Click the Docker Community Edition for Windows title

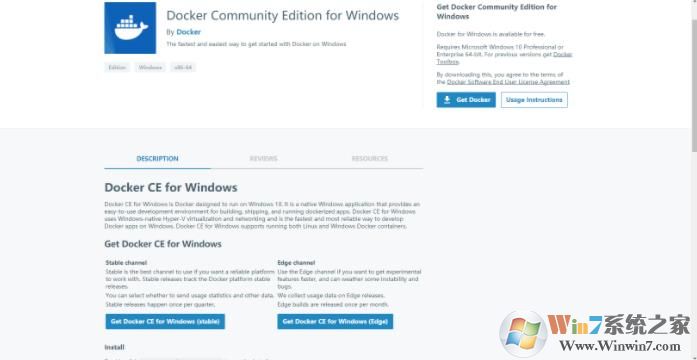coord(283,16)
